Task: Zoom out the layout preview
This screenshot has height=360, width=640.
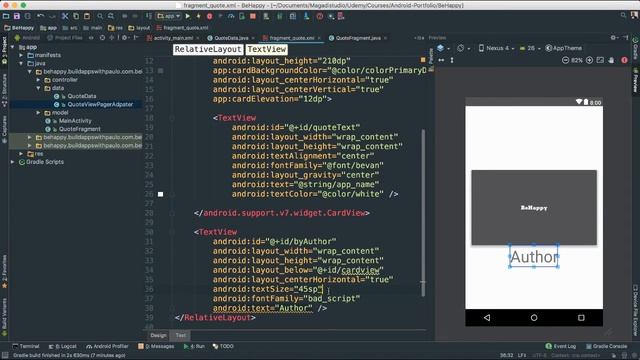Action: pyautogui.click(x=565, y=60)
